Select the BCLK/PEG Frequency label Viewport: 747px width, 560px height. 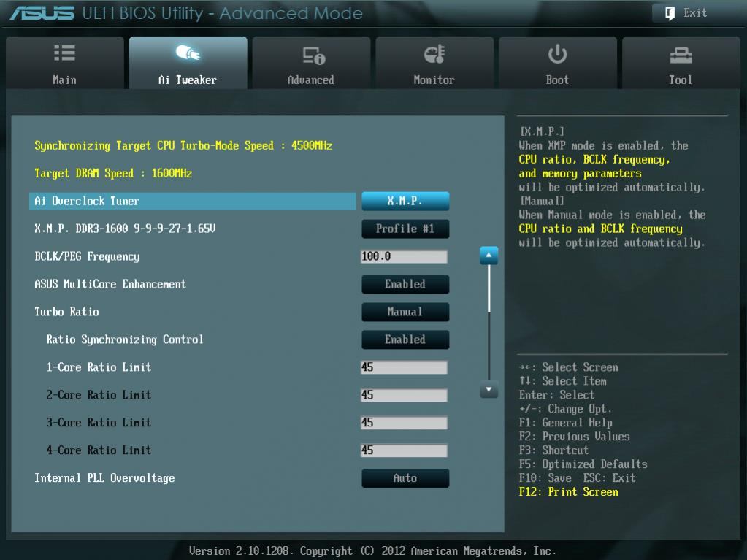tap(87, 257)
